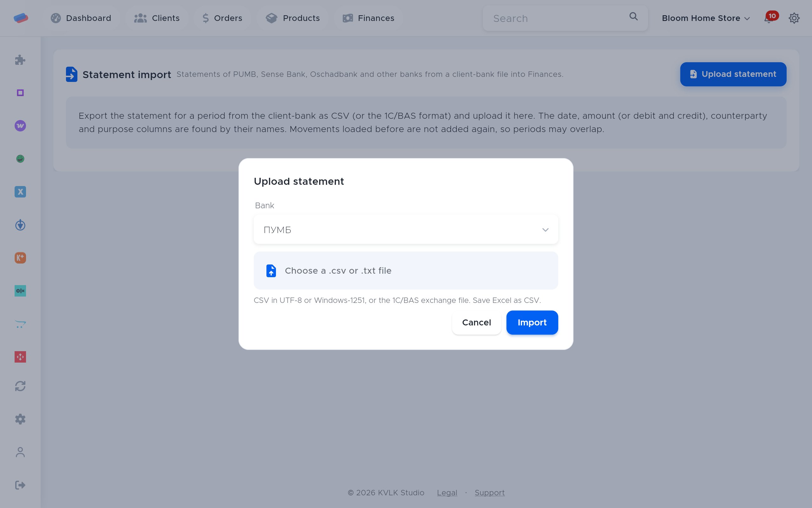Expand the Bloom Home Store switcher
812x508 pixels.
coord(706,18)
